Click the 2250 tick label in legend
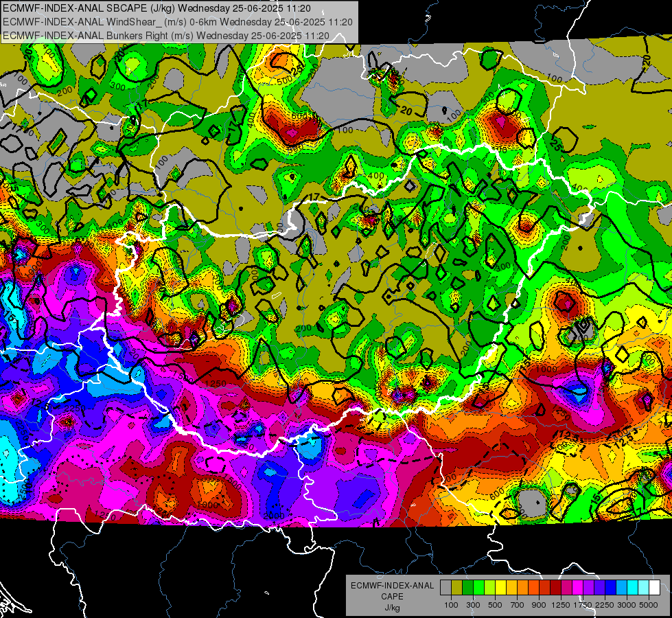 (605, 605)
